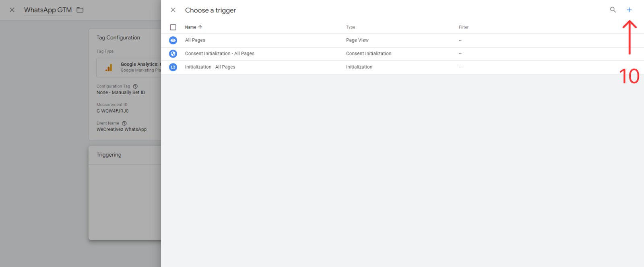Viewport: 644px width, 267px height.
Task: Close the Choose a trigger panel
Action: (173, 10)
